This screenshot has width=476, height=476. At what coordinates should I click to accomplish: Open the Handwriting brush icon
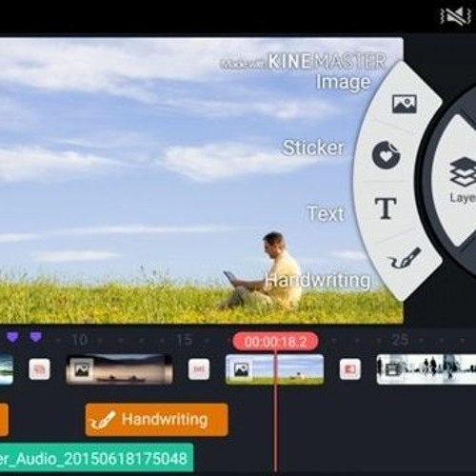pyautogui.click(x=405, y=258)
